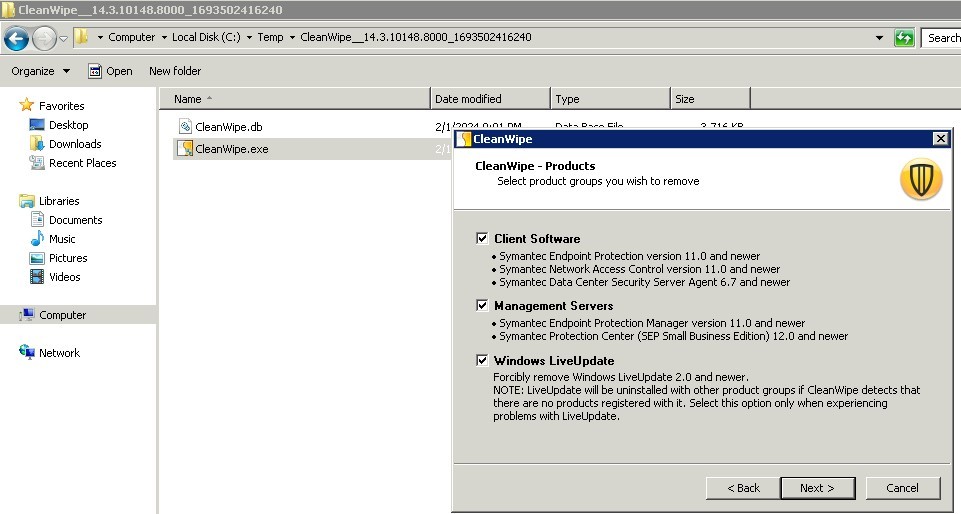Select the Network icon in sidebar
Screen dimensions: 961x514
click(27, 353)
